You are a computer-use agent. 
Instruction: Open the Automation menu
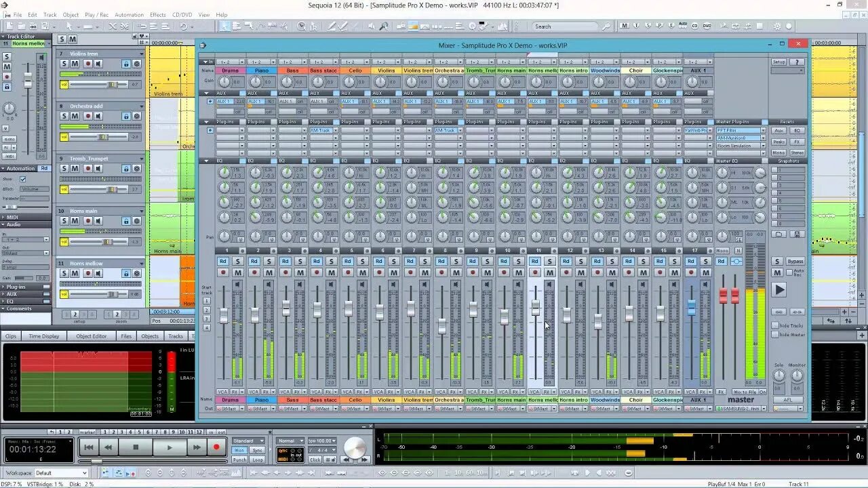tap(129, 15)
